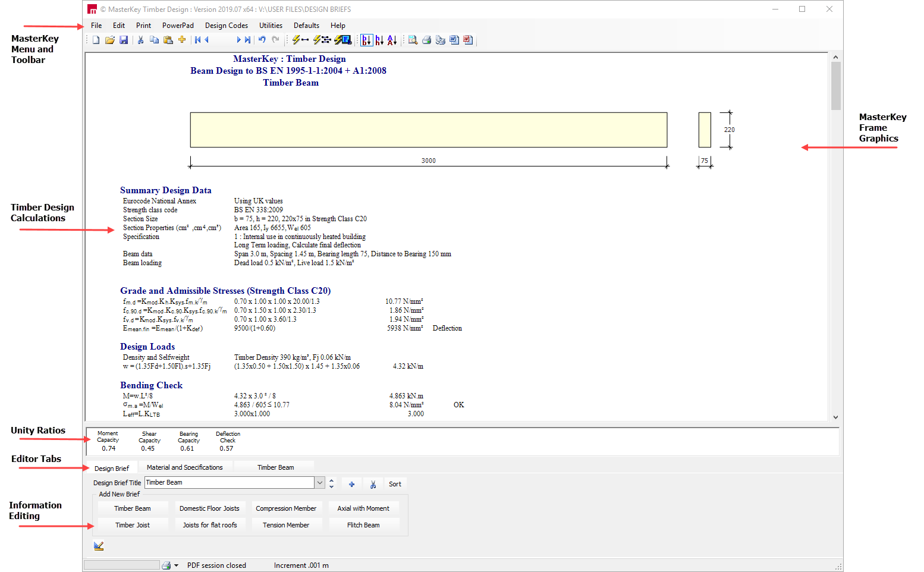Click the scissors icon beside the Sort button
The width and height of the screenshot is (924, 572).
tap(373, 484)
